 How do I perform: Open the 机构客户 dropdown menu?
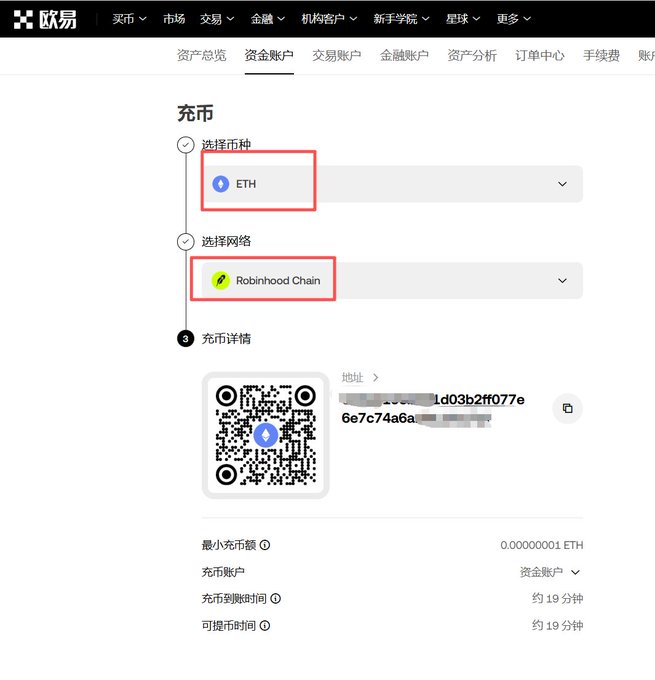click(x=329, y=19)
